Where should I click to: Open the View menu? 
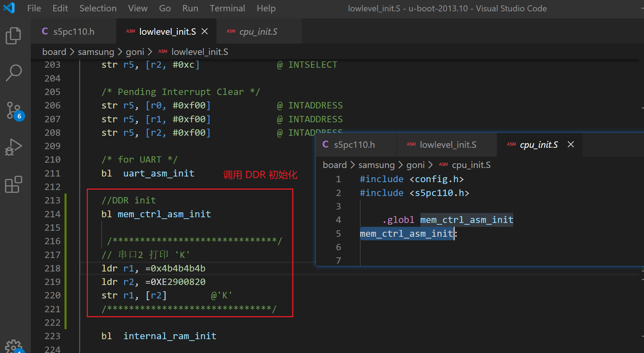tap(138, 8)
